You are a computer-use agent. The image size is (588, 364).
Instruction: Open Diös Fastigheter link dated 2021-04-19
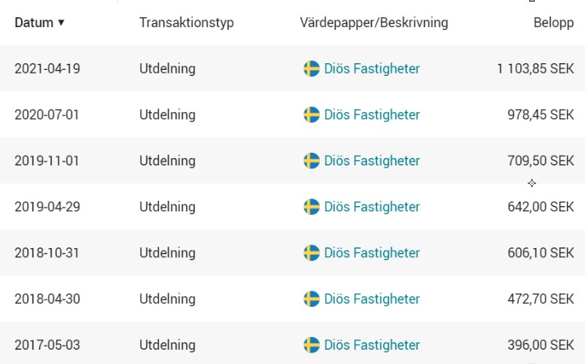point(372,69)
